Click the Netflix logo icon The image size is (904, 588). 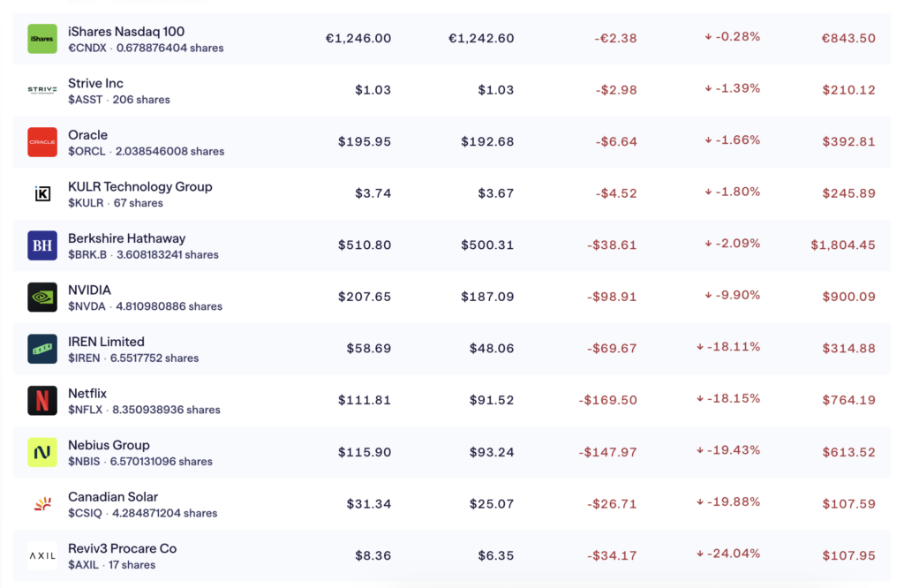point(42,401)
